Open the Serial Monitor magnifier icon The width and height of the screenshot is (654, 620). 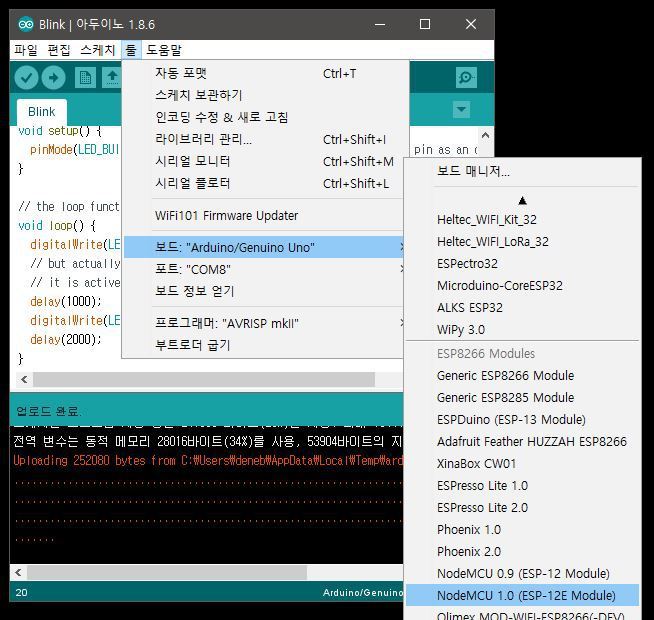click(466, 78)
